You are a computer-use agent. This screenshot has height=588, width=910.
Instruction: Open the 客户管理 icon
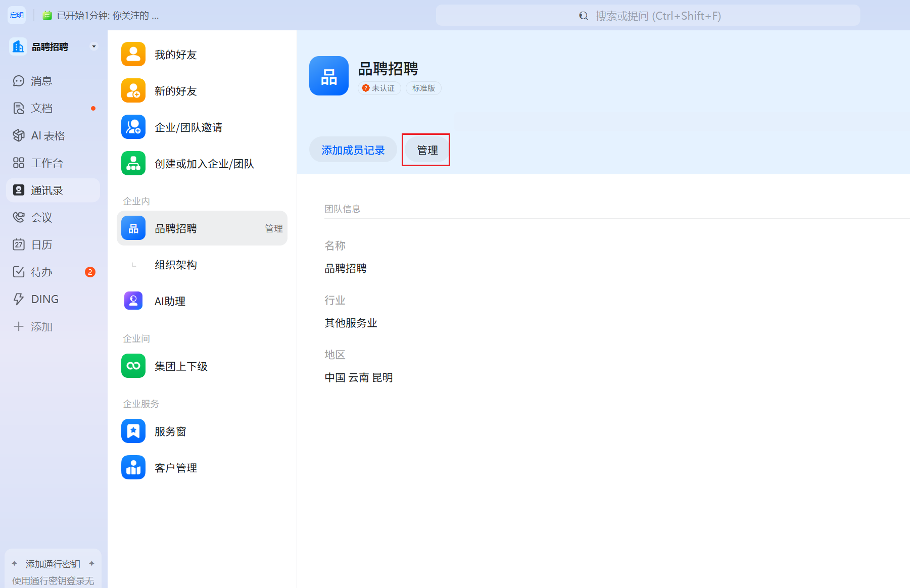tap(133, 468)
